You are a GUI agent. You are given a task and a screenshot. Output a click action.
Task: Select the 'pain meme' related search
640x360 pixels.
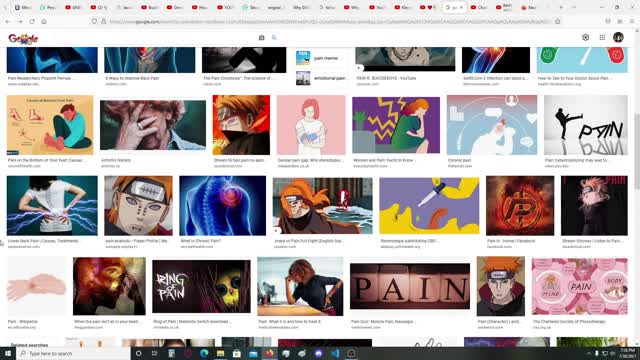click(x=321, y=58)
